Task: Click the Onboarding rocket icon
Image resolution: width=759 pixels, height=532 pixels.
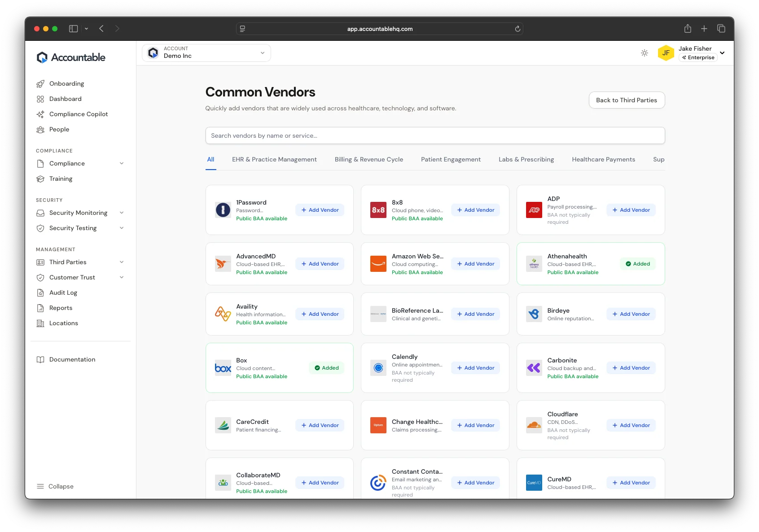Action: [x=40, y=84]
